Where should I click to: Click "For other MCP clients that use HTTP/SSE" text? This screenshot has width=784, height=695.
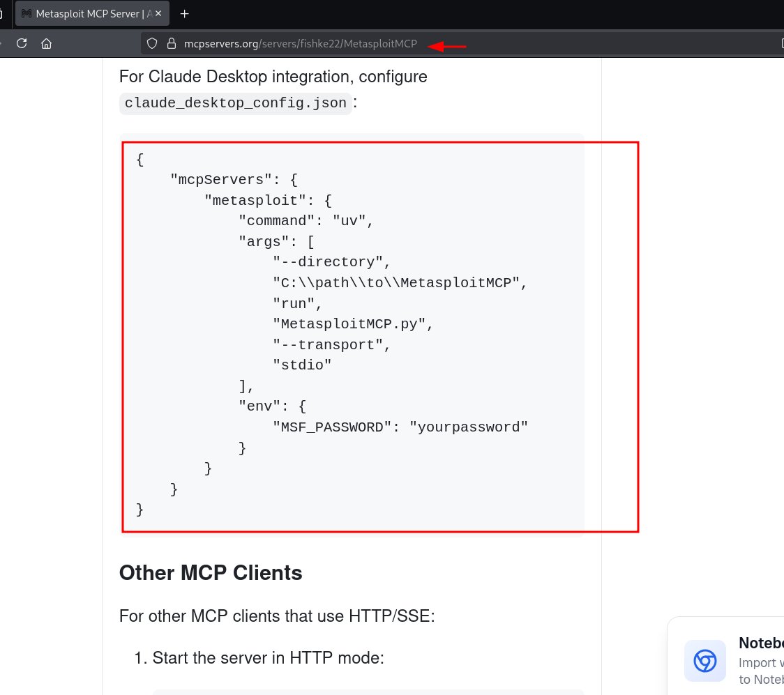[277, 616]
